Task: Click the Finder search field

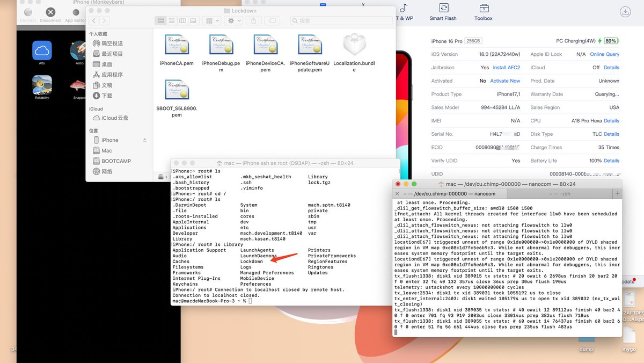Action: click(x=340, y=20)
